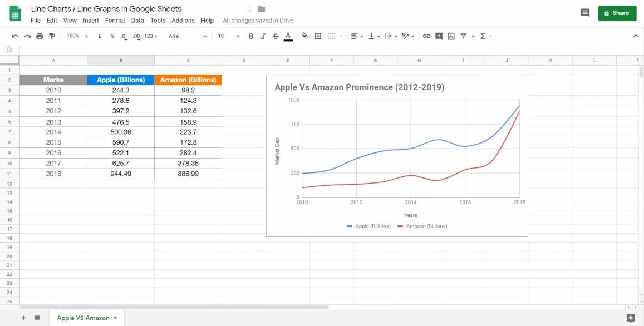Select the Apple (Billions) header cell
The image size is (644, 326).
pos(121,80)
